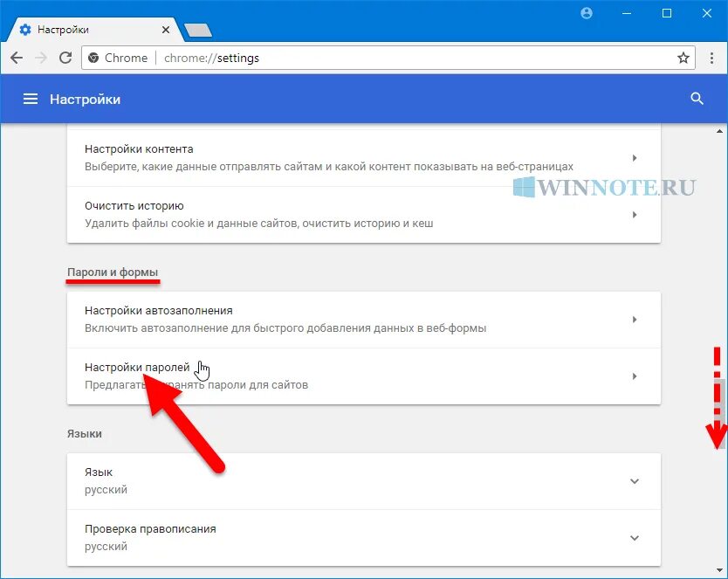This screenshot has height=579, width=728.
Task: Click the Пароли и формы heading
Action: click(113, 272)
